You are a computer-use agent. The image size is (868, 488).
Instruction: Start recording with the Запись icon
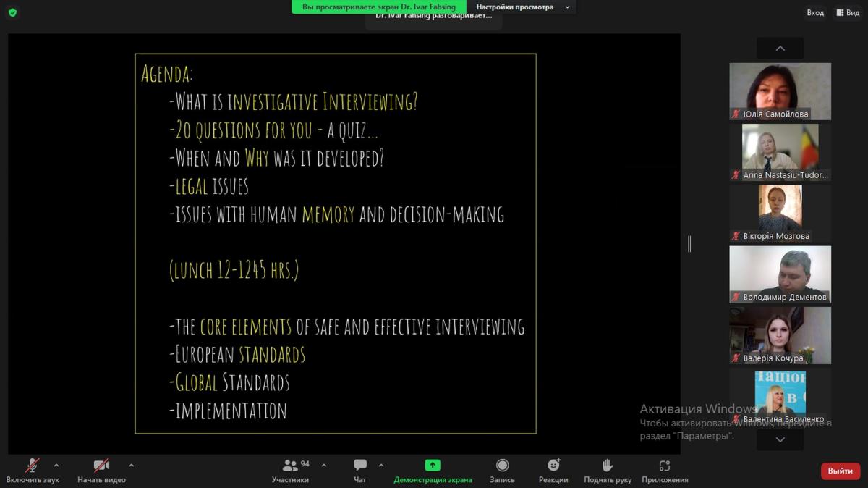click(x=502, y=466)
